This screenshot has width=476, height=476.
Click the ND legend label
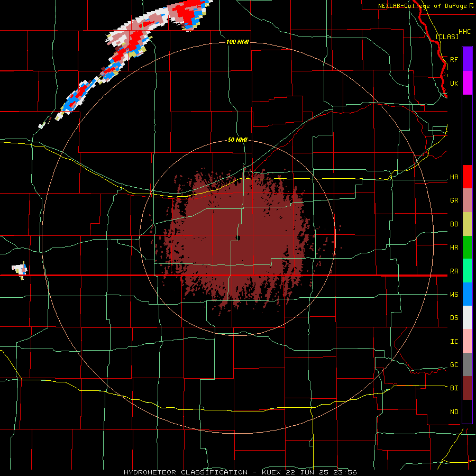(x=454, y=412)
